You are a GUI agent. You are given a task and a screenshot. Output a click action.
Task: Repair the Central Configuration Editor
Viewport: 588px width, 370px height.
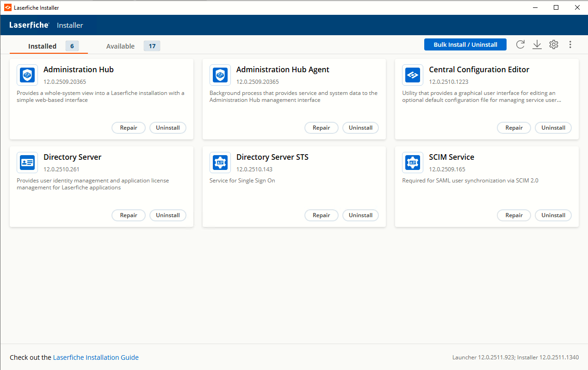point(514,128)
